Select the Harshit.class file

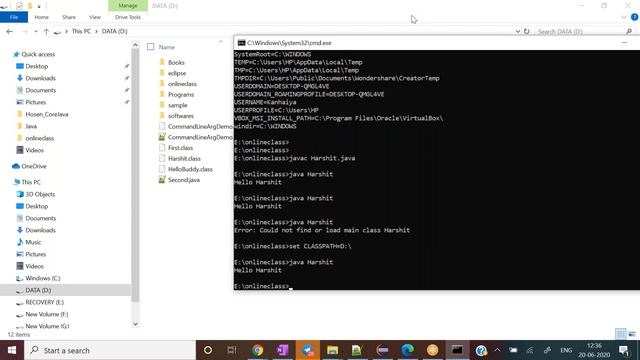pos(184,158)
